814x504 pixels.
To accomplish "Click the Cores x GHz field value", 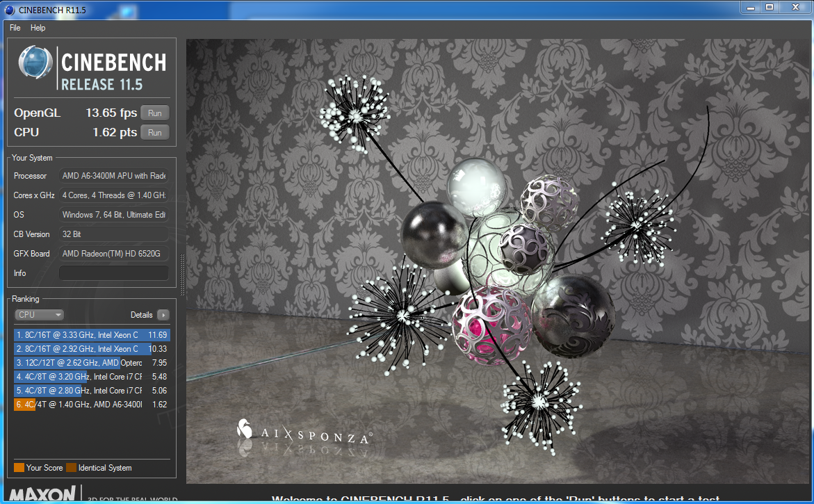I will [x=114, y=195].
